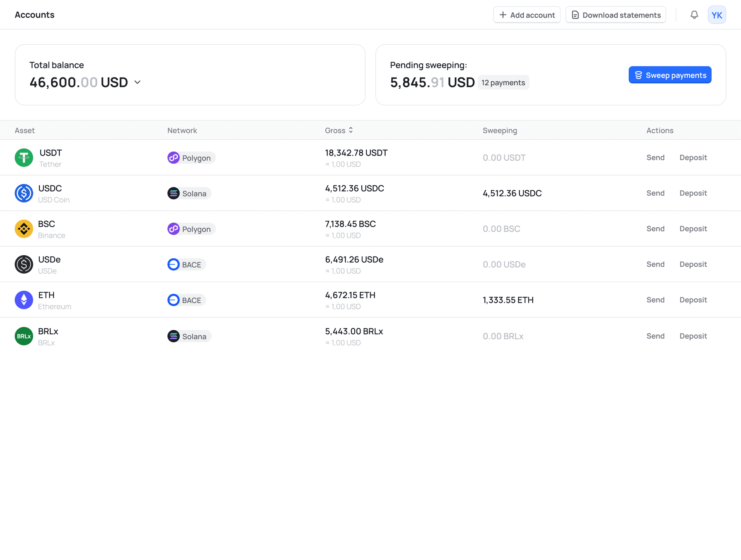Click the Asset column header
The image size is (741, 560).
pos(24,130)
